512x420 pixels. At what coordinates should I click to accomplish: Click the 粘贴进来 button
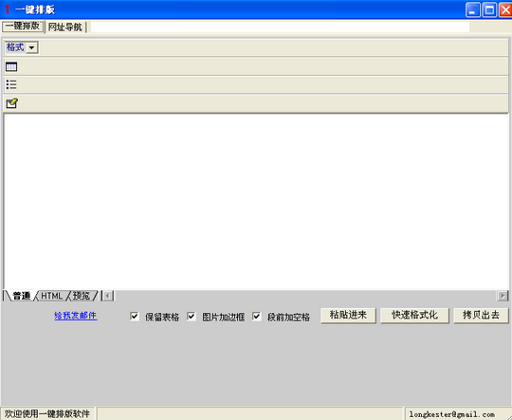point(348,315)
